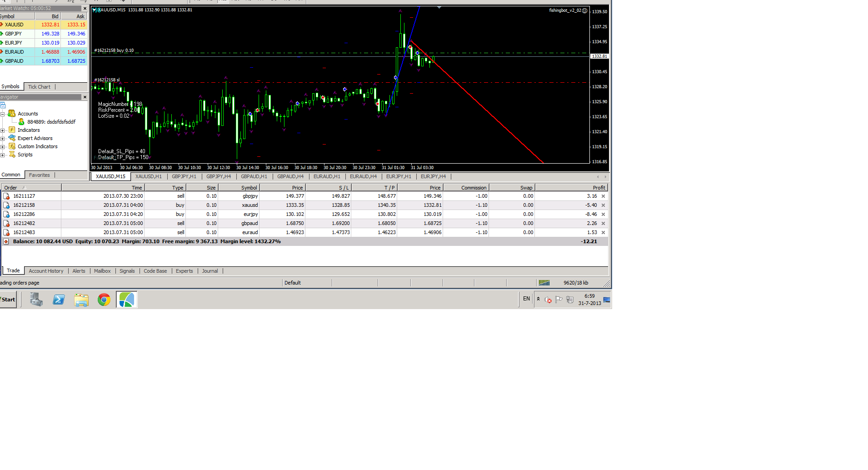Click the Start button on taskbar

click(8, 300)
